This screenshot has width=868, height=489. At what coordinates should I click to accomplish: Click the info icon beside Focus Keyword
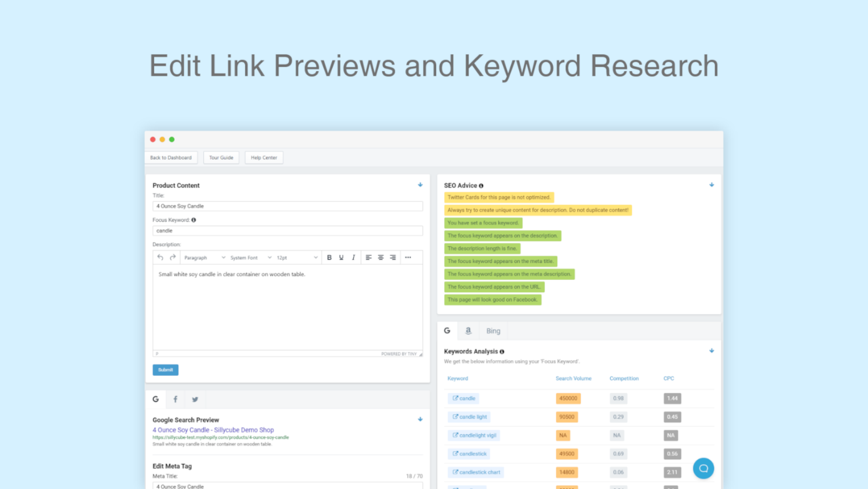193,220
